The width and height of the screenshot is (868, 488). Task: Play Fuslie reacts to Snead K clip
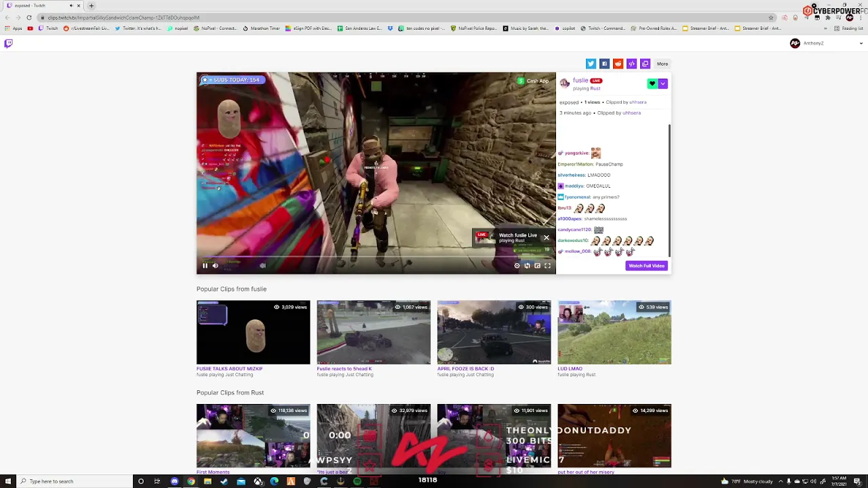tap(374, 332)
